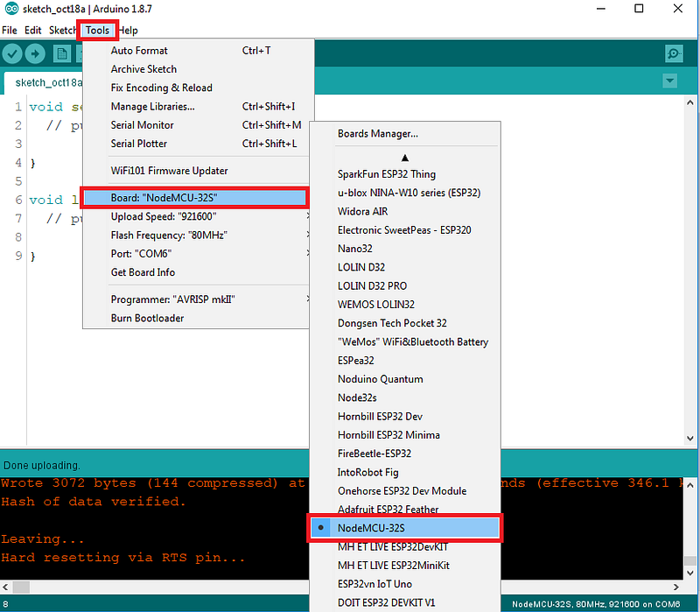Select Adafruit ESP32 Feather board
Viewport: 700px width, 612px height.
click(x=405, y=509)
